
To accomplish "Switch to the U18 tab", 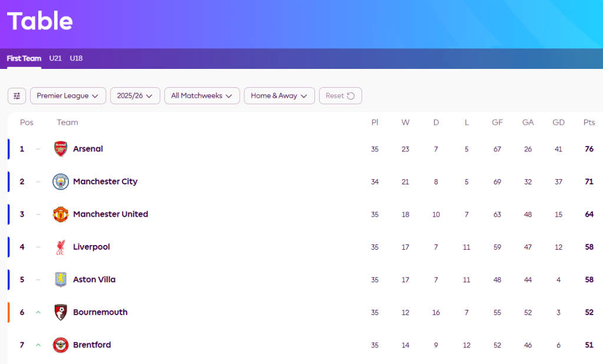I will 76,58.
